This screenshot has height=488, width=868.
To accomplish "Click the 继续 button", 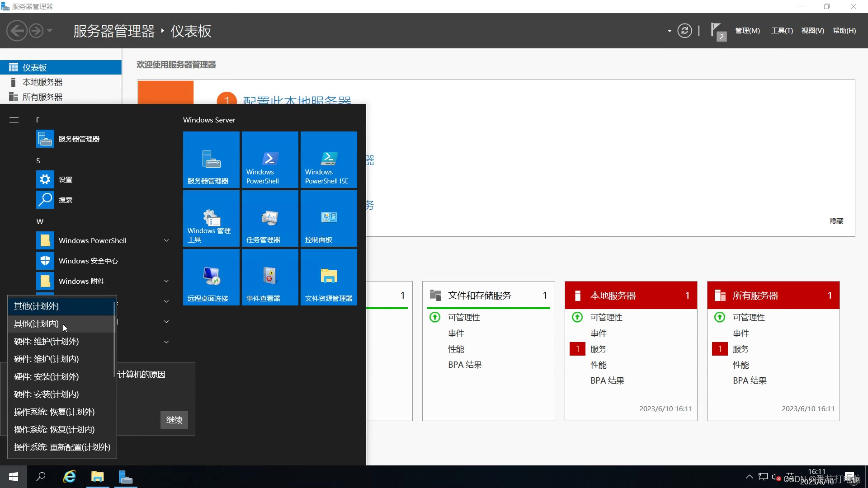I will [x=174, y=420].
